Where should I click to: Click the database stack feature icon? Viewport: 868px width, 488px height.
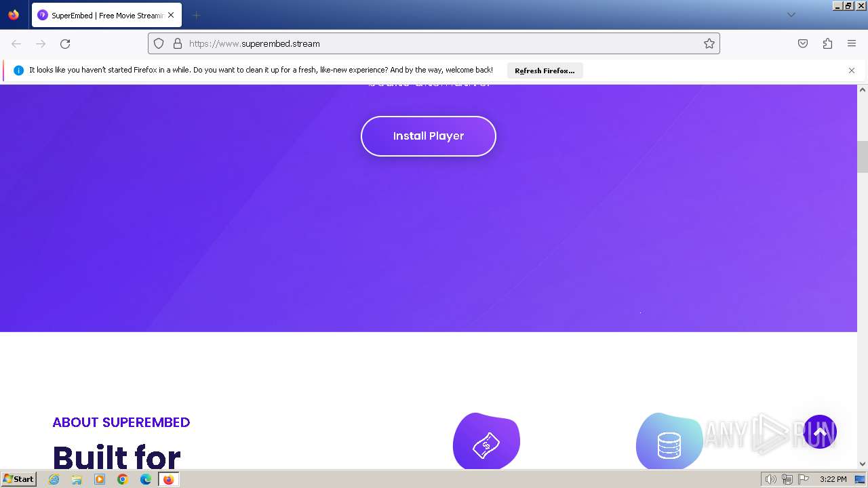(669, 441)
